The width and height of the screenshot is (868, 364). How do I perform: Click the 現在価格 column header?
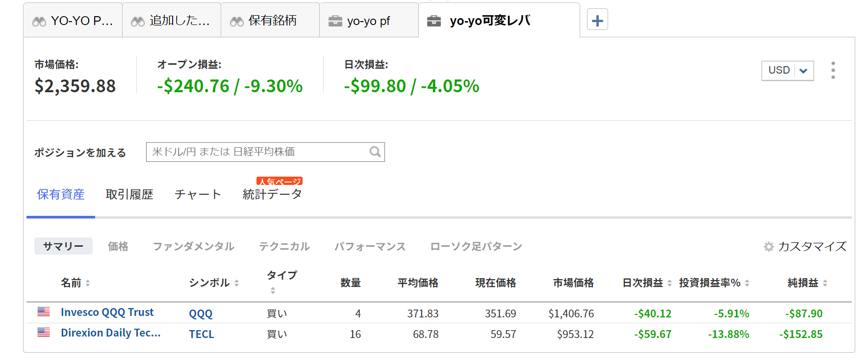(x=496, y=283)
